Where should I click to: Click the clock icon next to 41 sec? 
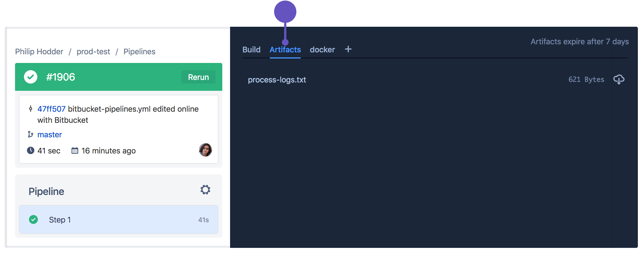coord(30,150)
